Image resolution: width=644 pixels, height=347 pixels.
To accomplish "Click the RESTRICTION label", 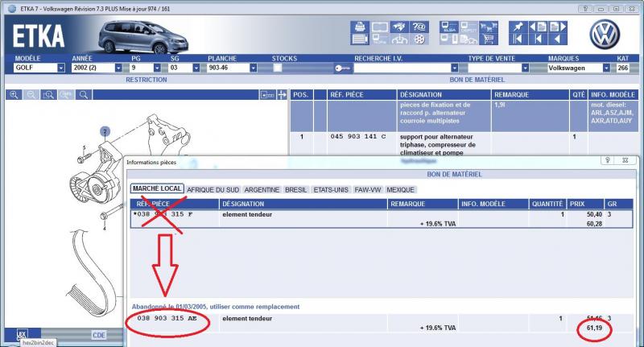I will point(147,80).
